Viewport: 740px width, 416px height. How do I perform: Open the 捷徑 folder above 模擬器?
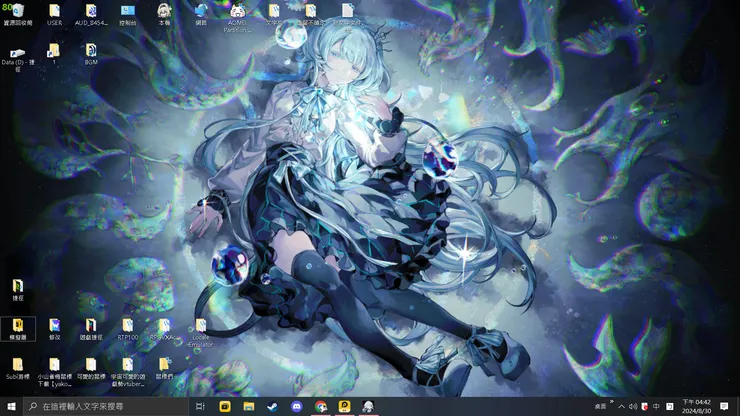click(18, 289)
